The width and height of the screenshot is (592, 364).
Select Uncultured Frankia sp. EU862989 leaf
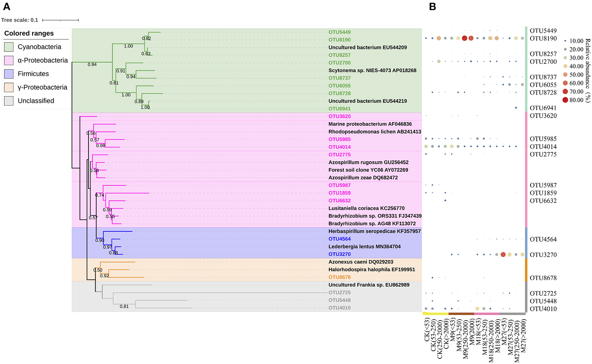tap(369, 285)
